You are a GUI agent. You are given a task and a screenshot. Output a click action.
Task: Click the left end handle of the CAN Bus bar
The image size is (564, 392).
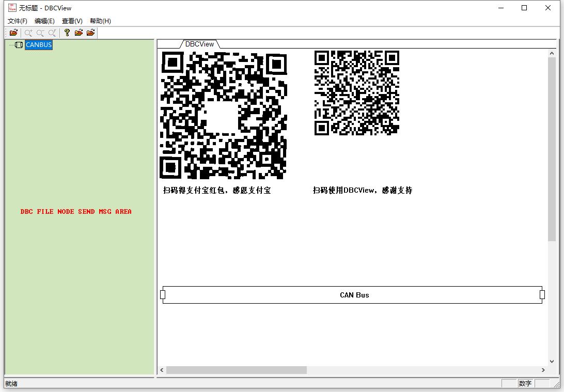pos(163,295)
